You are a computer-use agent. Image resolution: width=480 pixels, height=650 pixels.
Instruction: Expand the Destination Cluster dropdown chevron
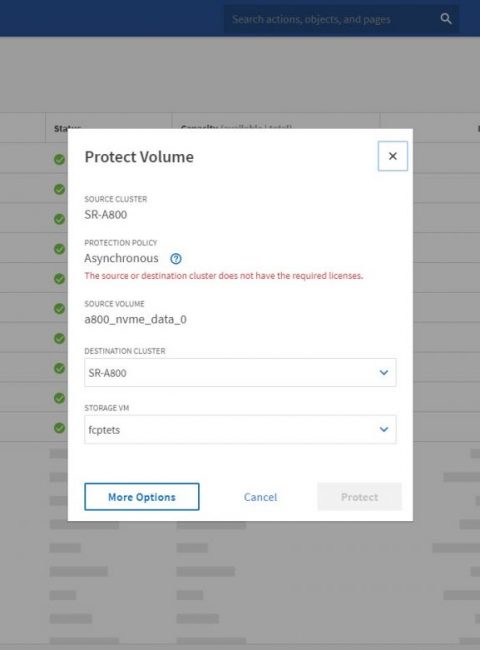(384, 372)
